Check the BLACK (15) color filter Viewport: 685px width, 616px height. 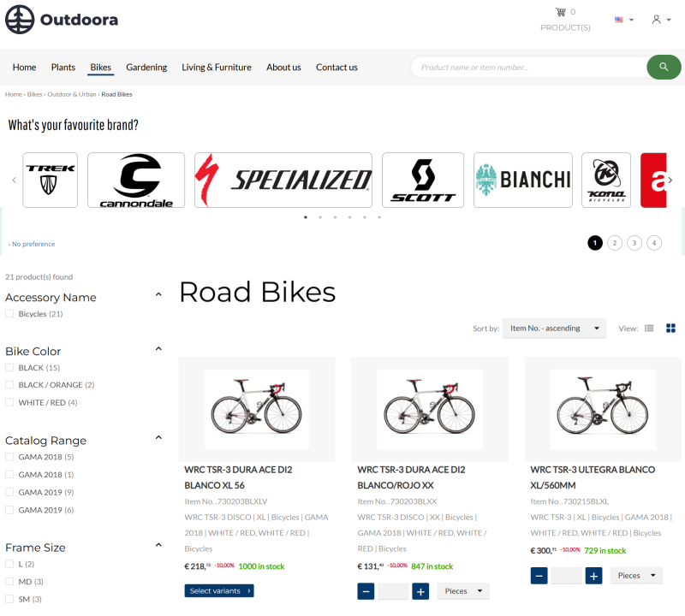pyautogui.click(x=9, y=368)
